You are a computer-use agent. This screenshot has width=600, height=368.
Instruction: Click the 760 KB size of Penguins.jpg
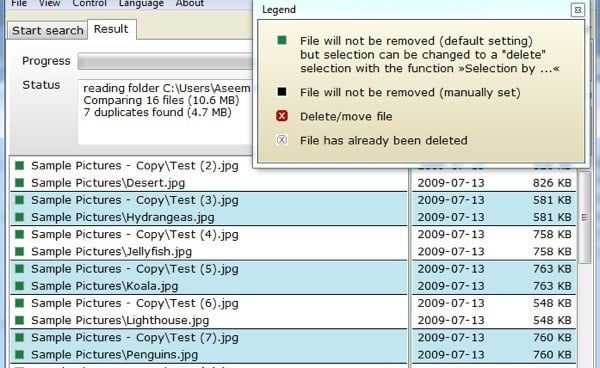[x=552, y=355]
